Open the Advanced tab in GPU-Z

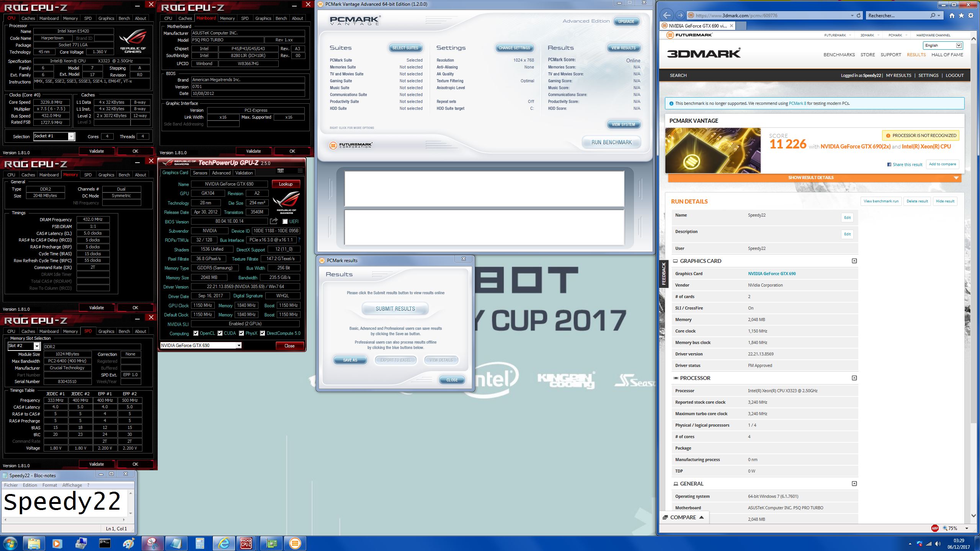pos(221,173)
